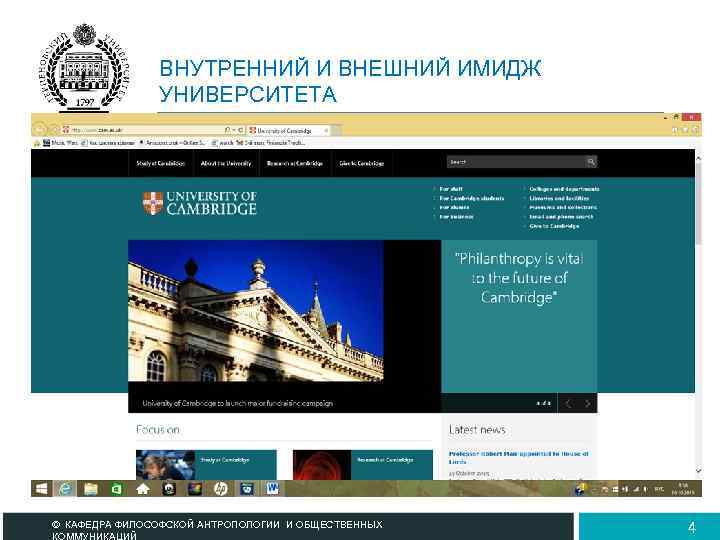The width and height of the screenshot is (720, 540).
Task: Open Libraries and facilities link
Action: pyautogui.click(x=559, y=198)
